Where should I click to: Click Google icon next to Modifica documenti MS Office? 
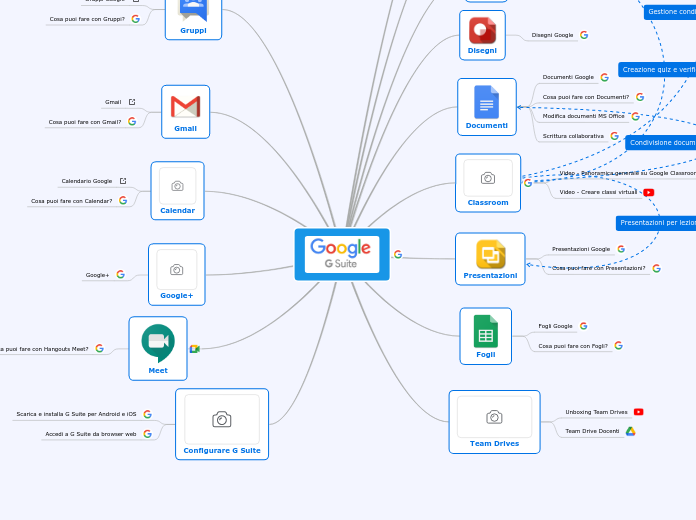[636, 116]
